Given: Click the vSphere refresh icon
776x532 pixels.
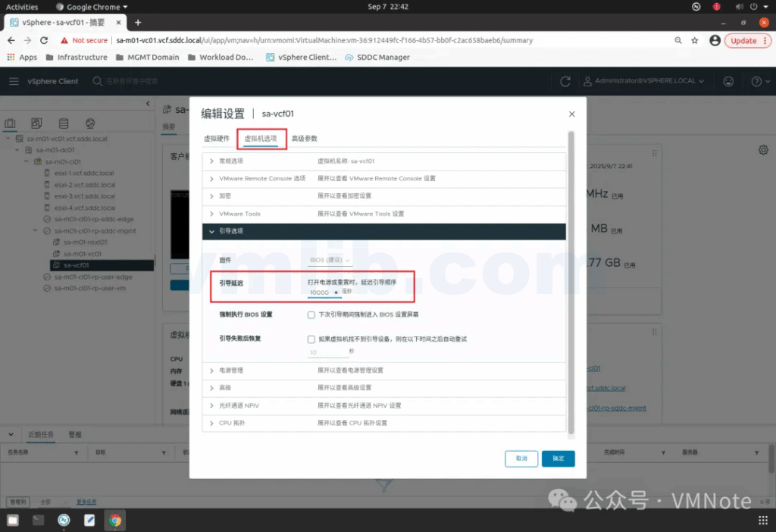Looking at the screenshot, I should (565, 81).
